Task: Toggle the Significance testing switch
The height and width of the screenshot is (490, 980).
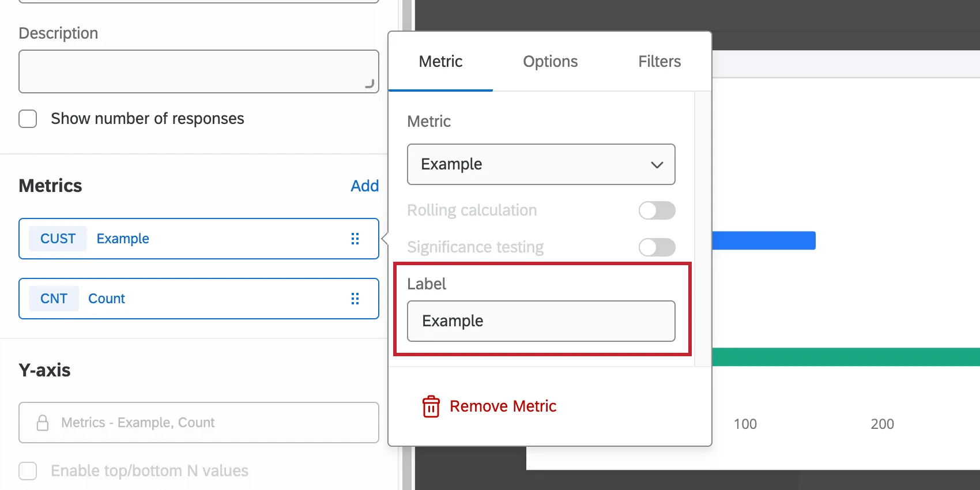Action: click(657, 247)
